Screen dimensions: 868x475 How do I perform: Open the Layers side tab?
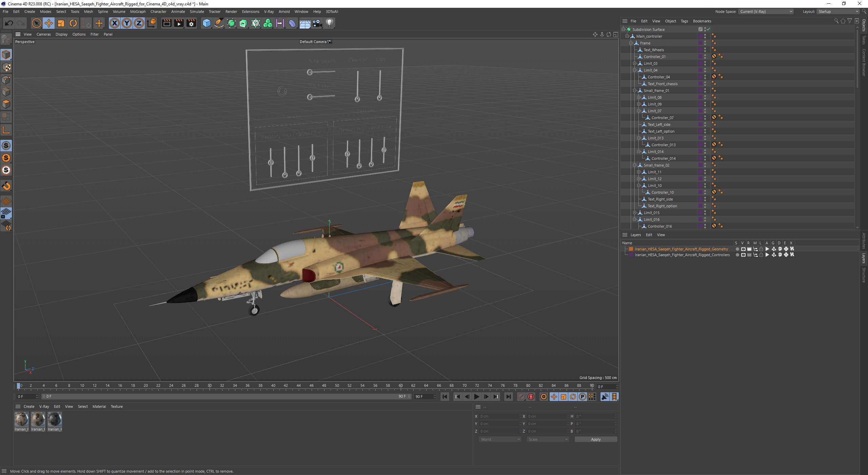tap(864, 258)
